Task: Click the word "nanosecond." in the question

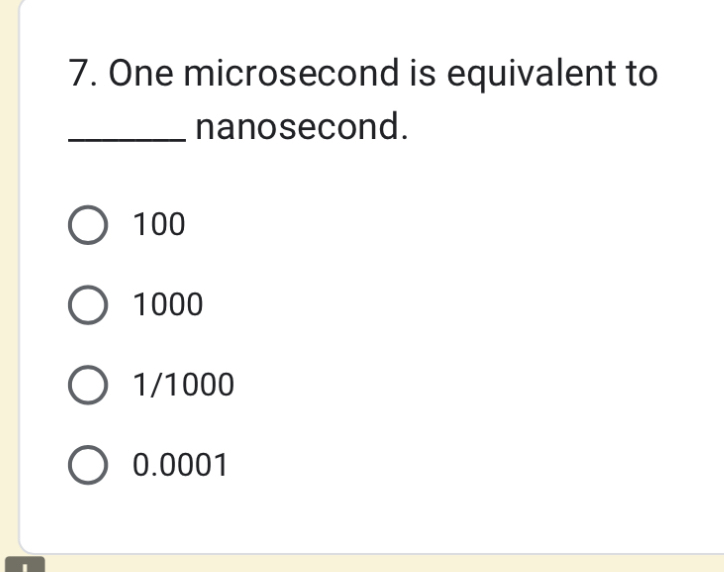Action: (x=303, y=128)
